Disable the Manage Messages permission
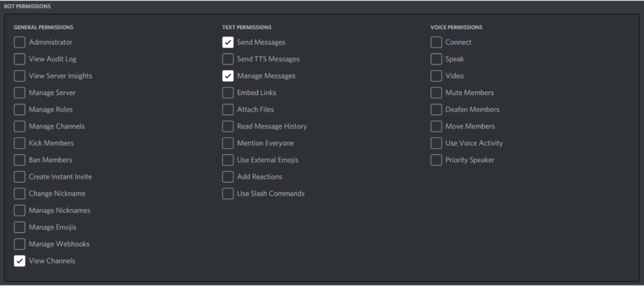Image resolution: width=644 pixels, height=286 pixels. pyautogui.click(x=228, y=76)
